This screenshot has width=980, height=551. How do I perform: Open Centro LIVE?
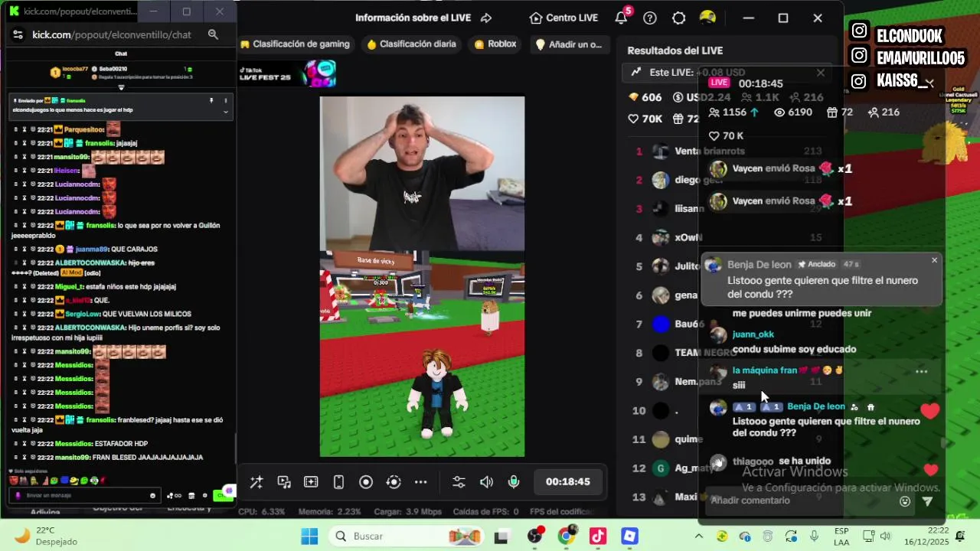click(x=563, y=18)
